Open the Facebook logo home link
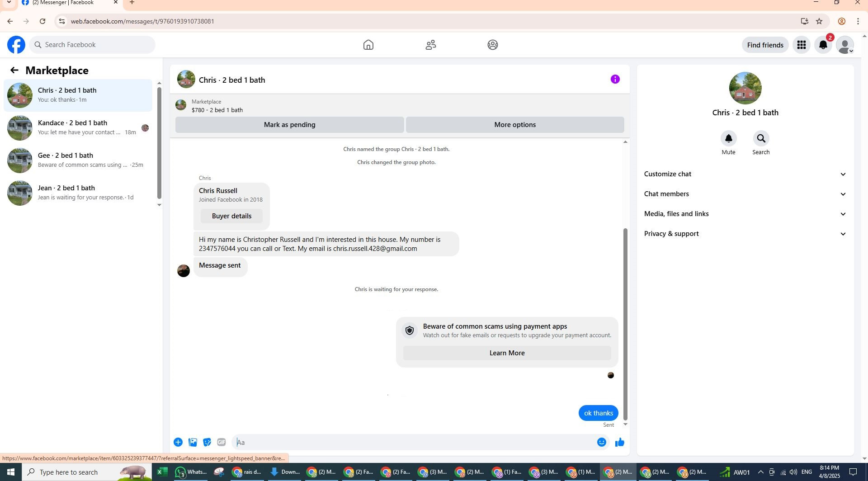Screen dimensions: 868x481 click(x=16, y=45)
